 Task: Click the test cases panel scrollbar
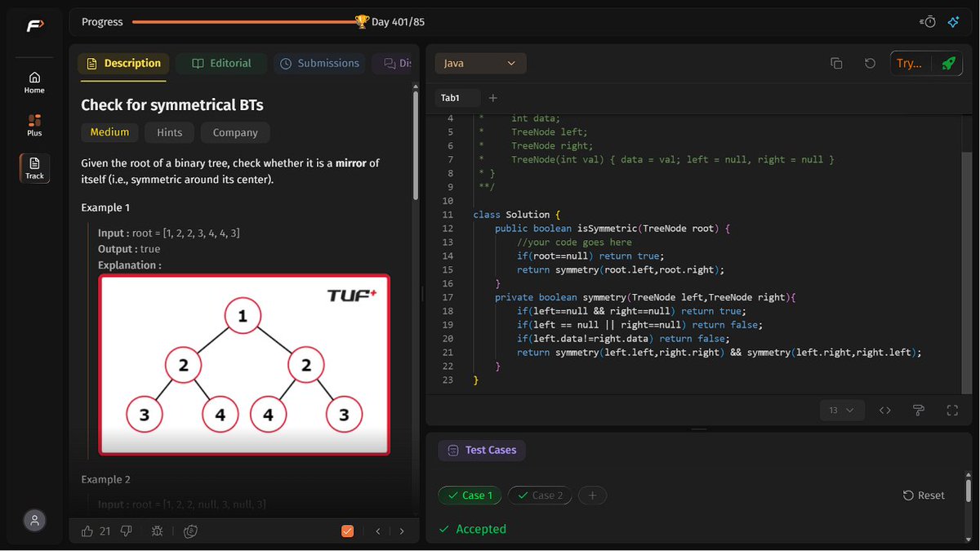[969, 490]
